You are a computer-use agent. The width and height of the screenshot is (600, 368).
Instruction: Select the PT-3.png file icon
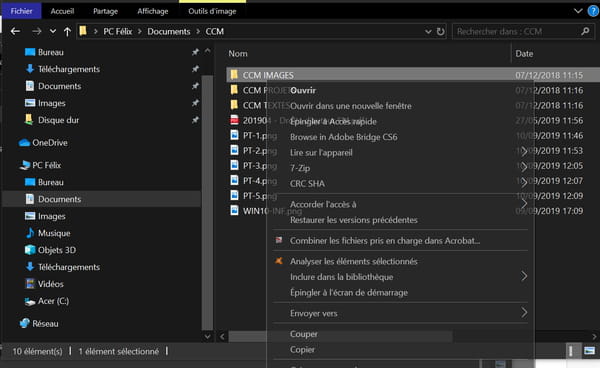pyautogui.click(x=234, y=165)
